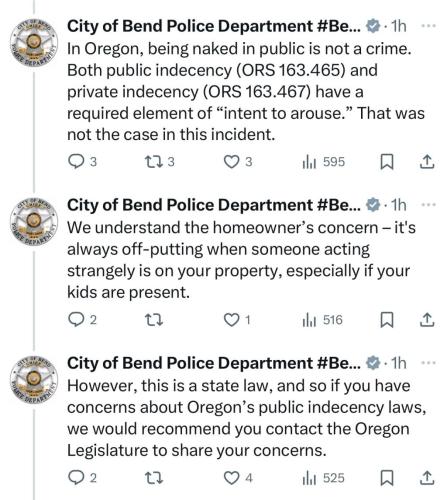Reply to the Oregon Legislature tweet

82,478
